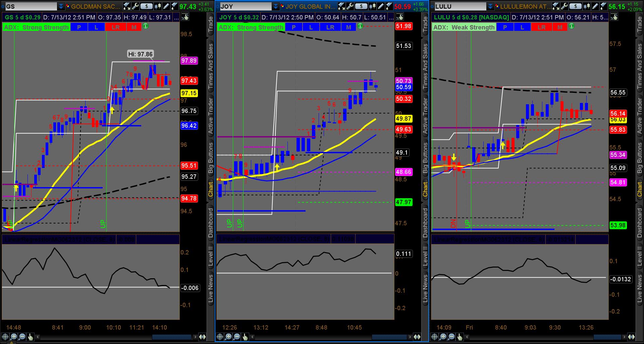The width and height of the screenshot is (644, 344).
Task: Click the green info icon in JOY chart
Action: 360,26
